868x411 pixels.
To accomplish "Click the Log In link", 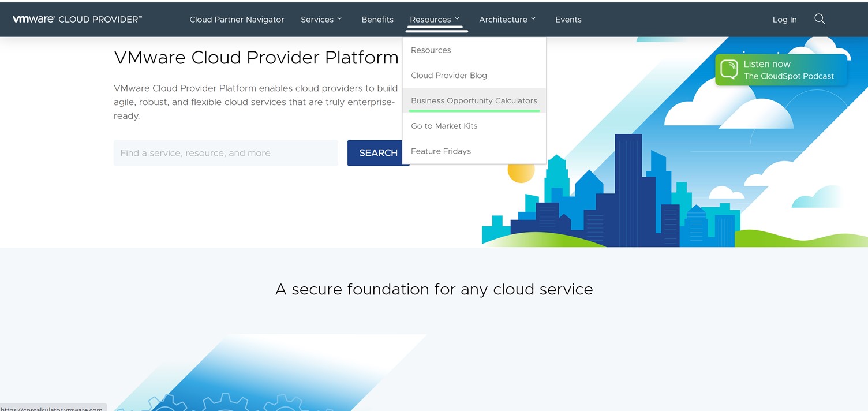I will click(784, 20).
